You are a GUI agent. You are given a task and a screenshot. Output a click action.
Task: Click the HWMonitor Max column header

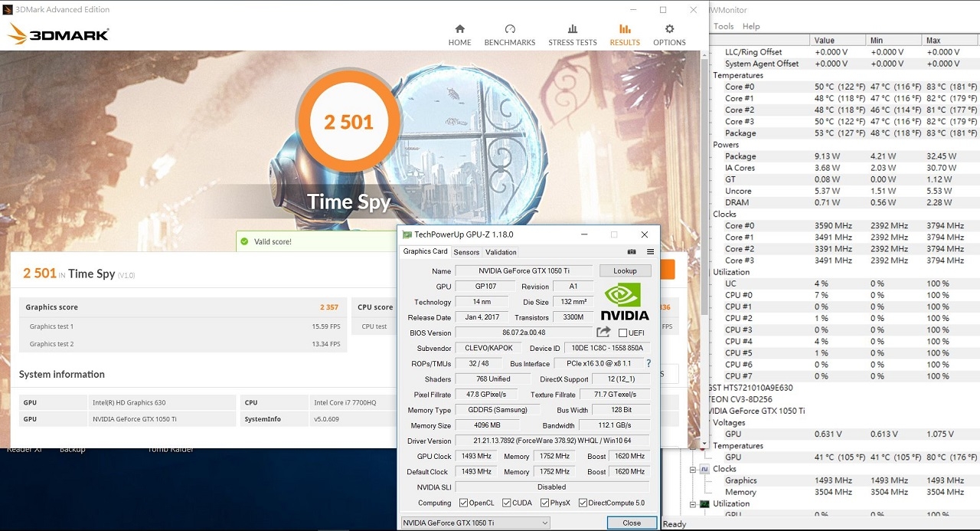(x=950, y=40)
